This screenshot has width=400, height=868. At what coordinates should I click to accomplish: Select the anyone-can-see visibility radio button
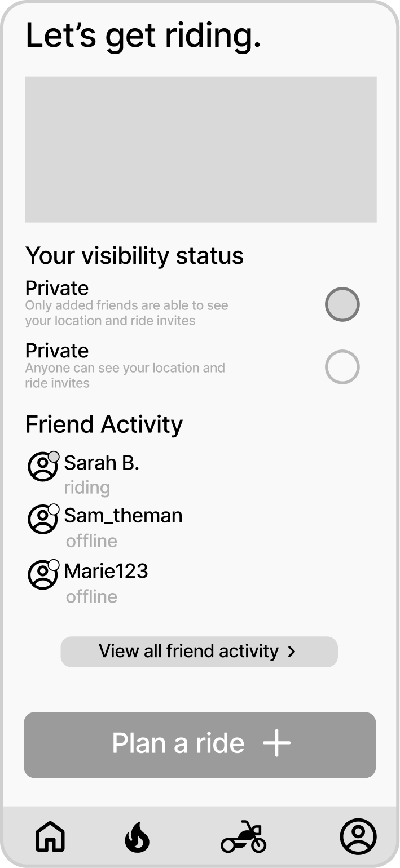[x=342, y=367]
